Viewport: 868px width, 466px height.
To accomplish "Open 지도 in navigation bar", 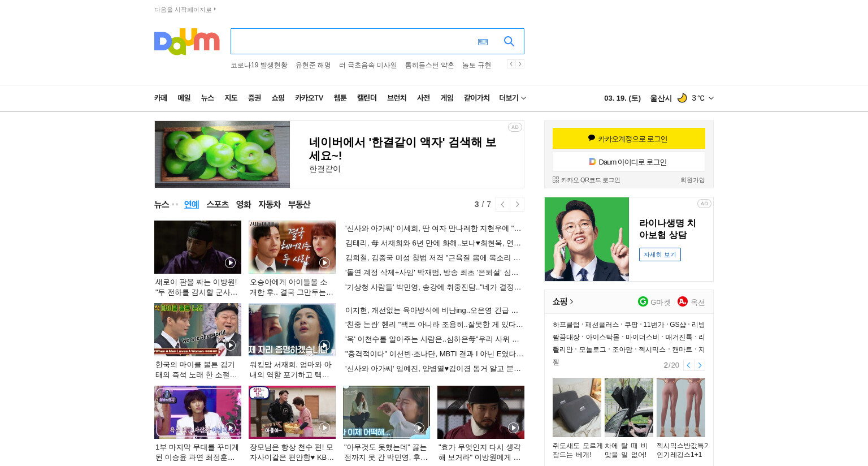I will pos(231,98).
